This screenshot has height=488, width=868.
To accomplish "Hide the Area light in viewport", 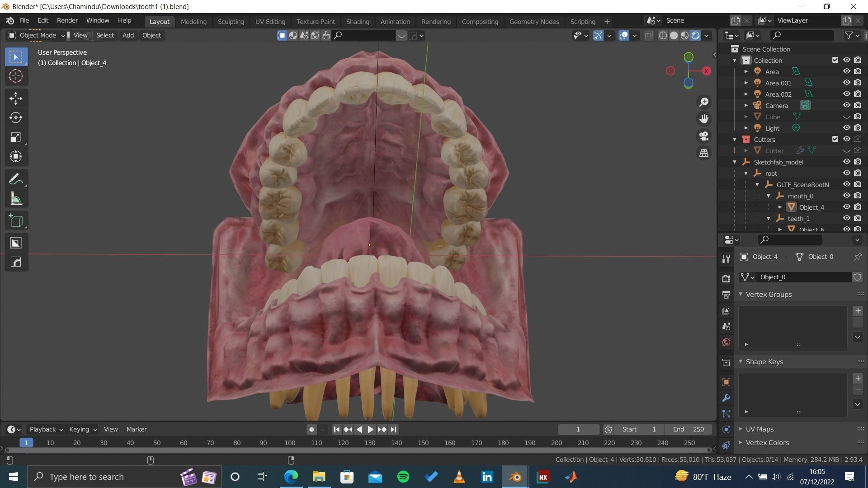I will click(x=846, y=71).
